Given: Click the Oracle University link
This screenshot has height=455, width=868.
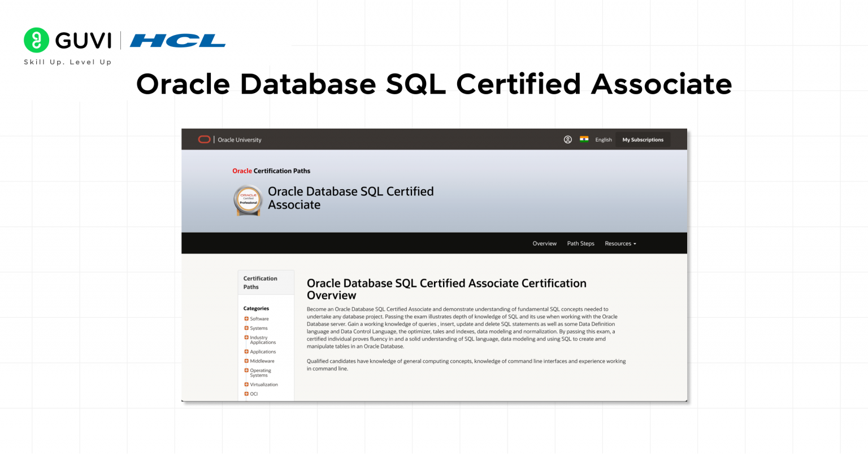Looking at the screenshot, I should (x=238, y=139).
